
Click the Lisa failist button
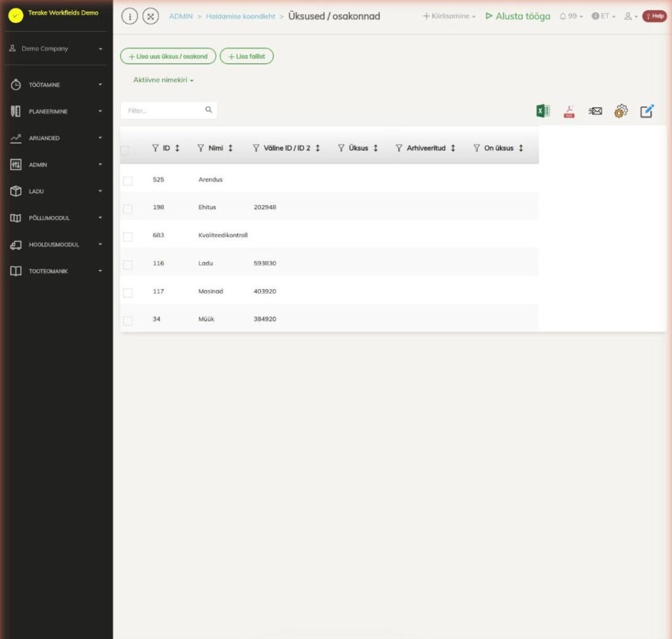[x=247, y=56]
